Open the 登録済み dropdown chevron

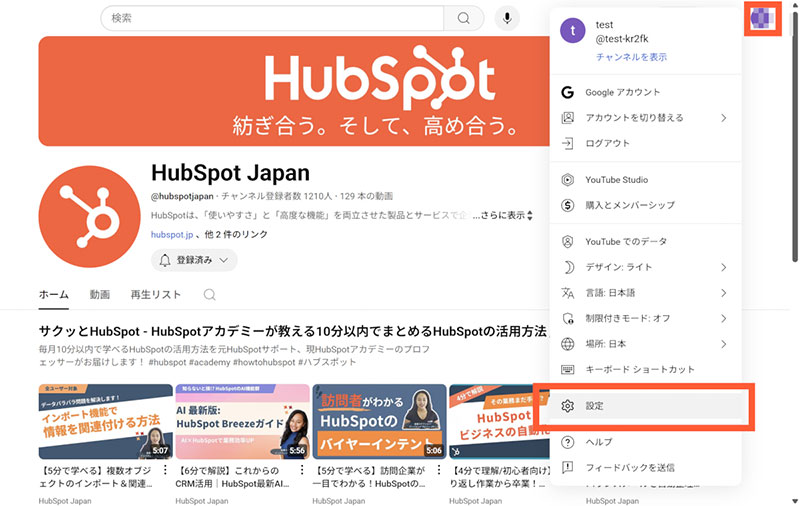[223, 260]
